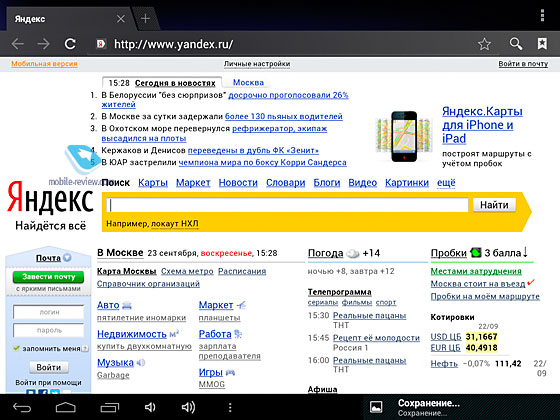Viewport: 560px width, 420px height.
Task: Open the Войти в почту link
Action: point(523,64)
